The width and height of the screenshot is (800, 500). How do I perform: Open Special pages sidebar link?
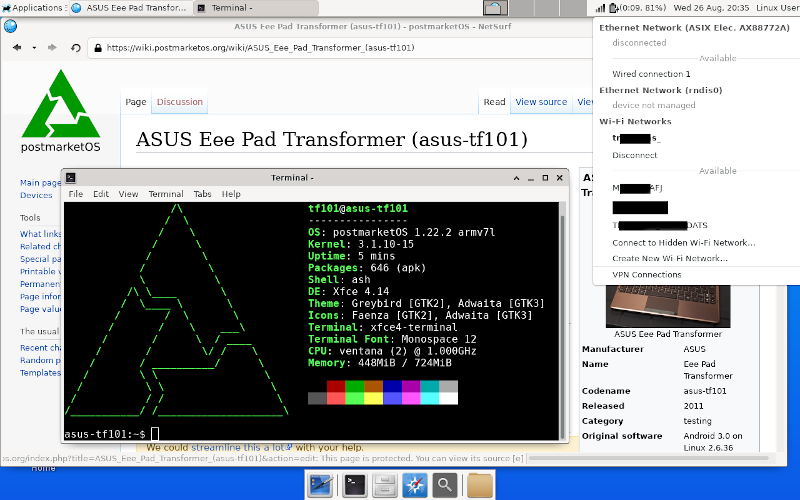[40, 259]
